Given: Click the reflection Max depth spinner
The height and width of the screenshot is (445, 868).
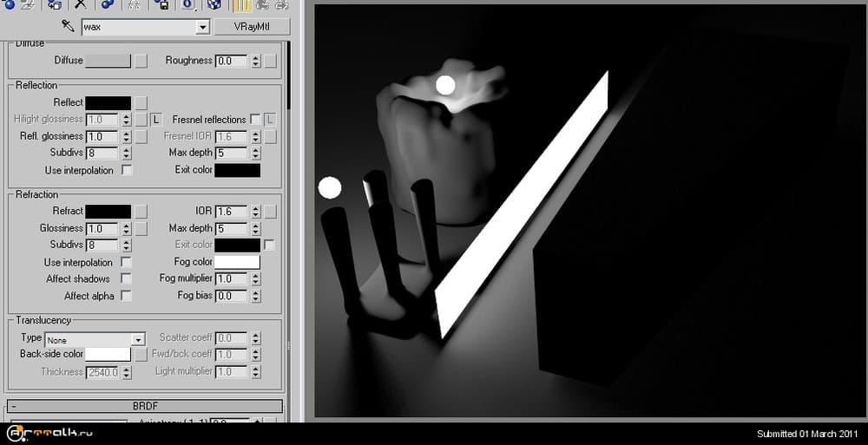Looking at the screenshot, I should point(255,154).
